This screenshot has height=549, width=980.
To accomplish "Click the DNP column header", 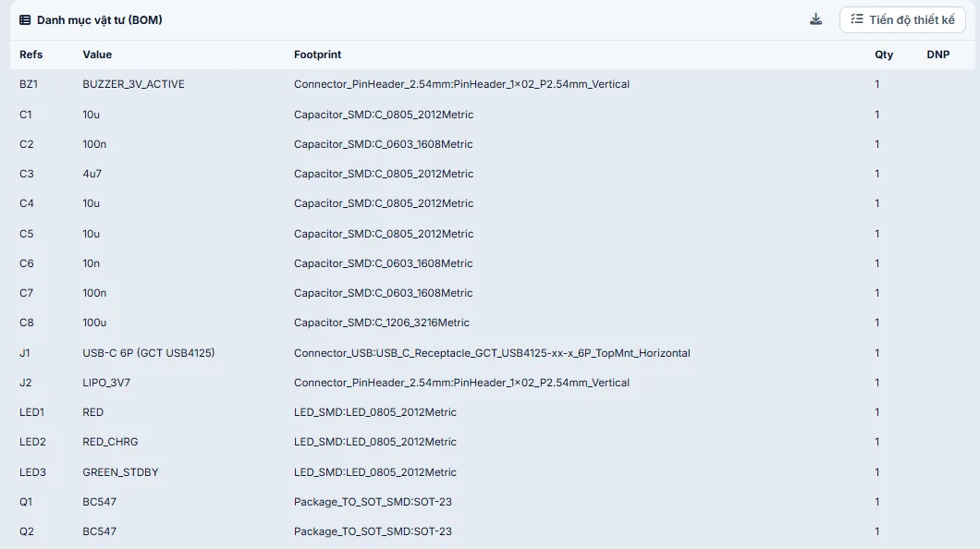I will click(x=938, y=55).
